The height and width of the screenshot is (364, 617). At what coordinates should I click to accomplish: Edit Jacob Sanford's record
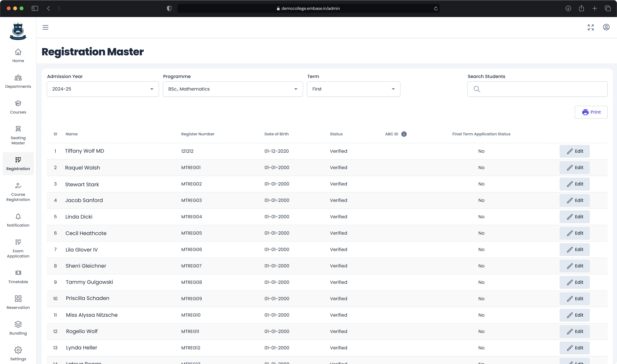coord(575,200)
